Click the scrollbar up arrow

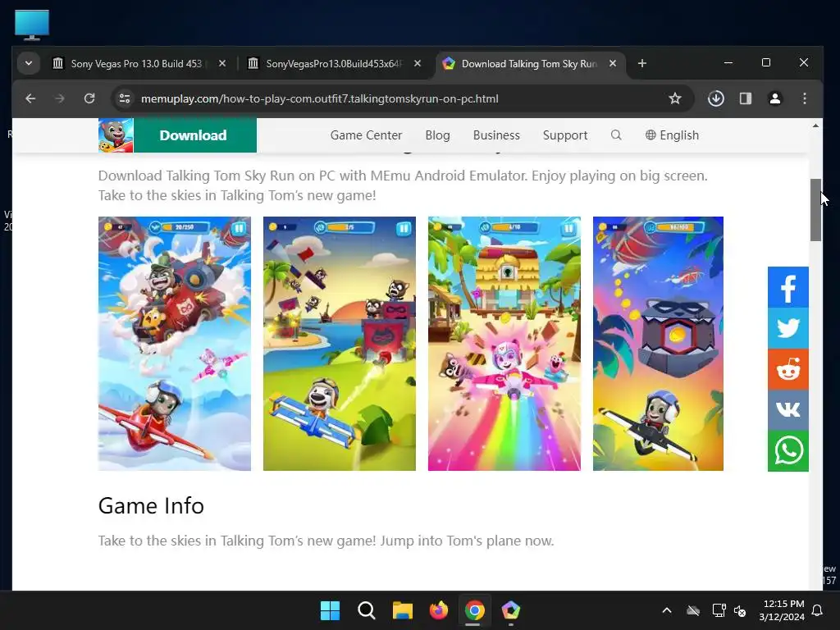(x=815, y=126)
